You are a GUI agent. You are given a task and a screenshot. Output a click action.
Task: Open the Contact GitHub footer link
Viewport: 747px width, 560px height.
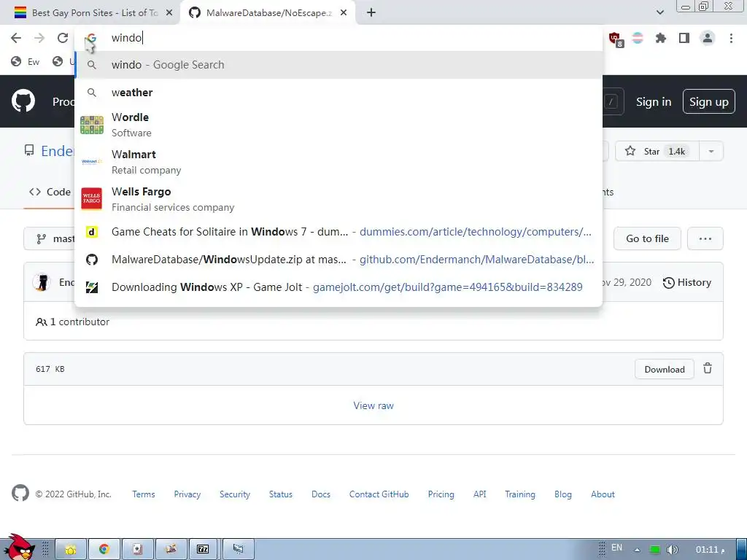pyautogui.click(x=379, y=494)
